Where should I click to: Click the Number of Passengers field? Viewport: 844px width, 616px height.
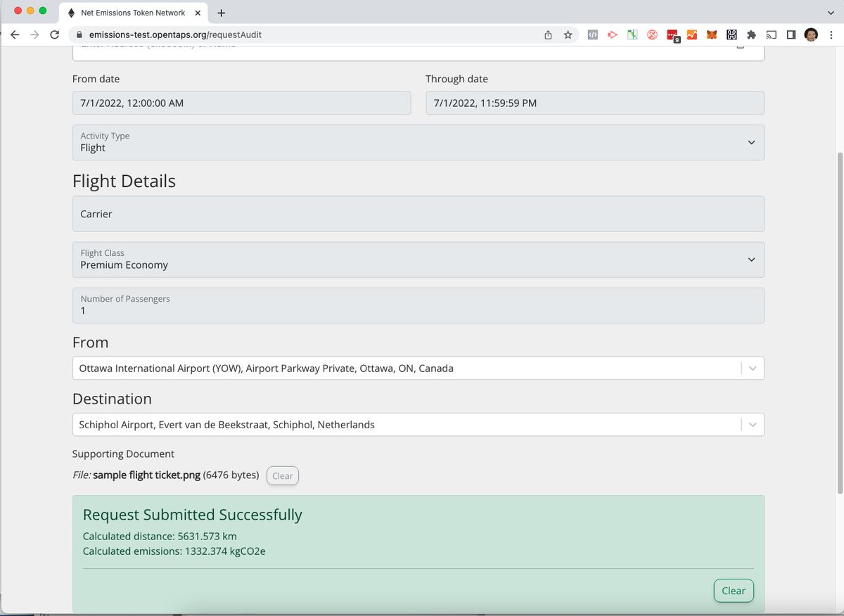point(418,305)
